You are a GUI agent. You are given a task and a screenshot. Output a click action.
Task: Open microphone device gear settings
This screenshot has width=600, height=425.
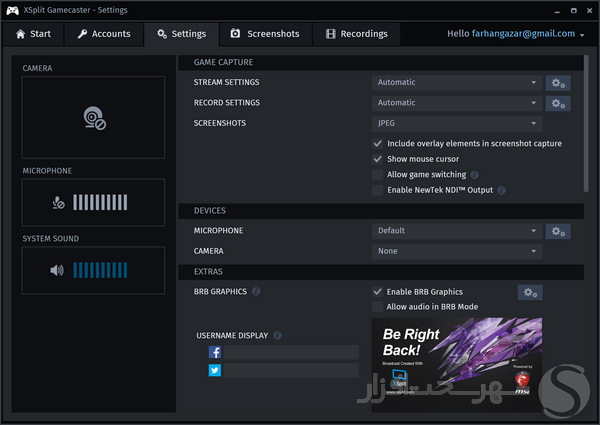pos(558,231)
